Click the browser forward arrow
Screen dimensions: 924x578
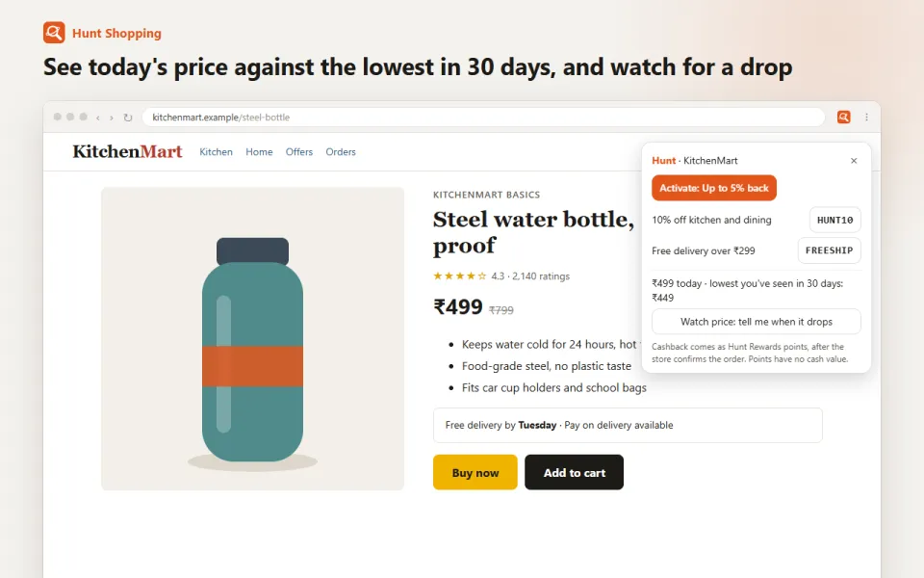112,118
